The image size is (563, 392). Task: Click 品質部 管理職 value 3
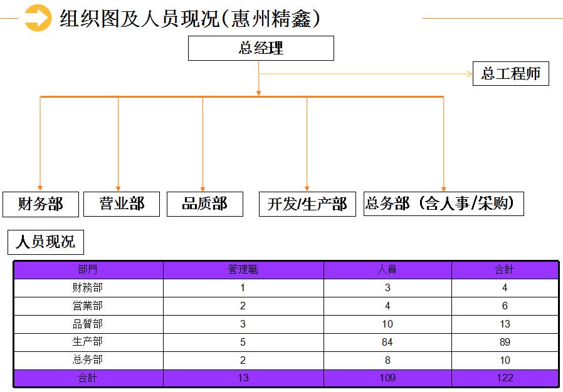pyautogui.click(x=243, y=324)
